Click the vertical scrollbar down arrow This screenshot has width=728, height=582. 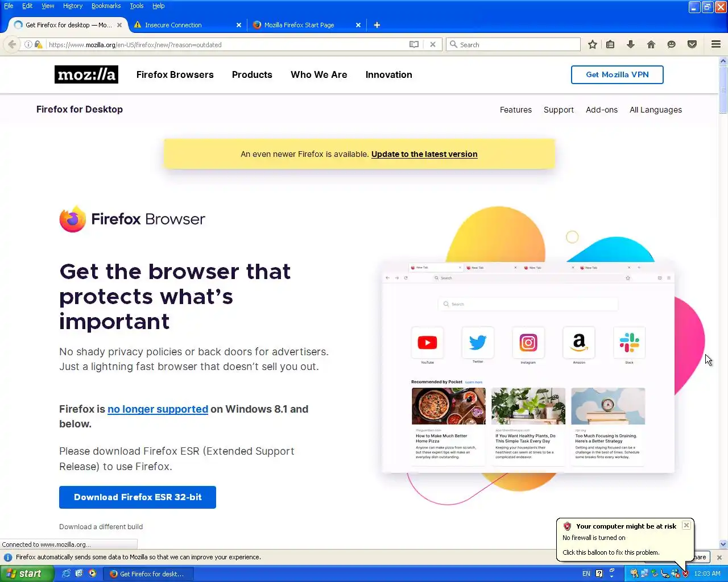723,544
